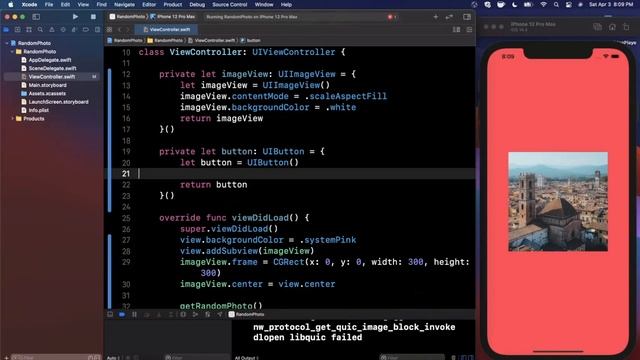Select SceneDelegate.swift in navigator
The image size is (640, 360).
[52, 68]
